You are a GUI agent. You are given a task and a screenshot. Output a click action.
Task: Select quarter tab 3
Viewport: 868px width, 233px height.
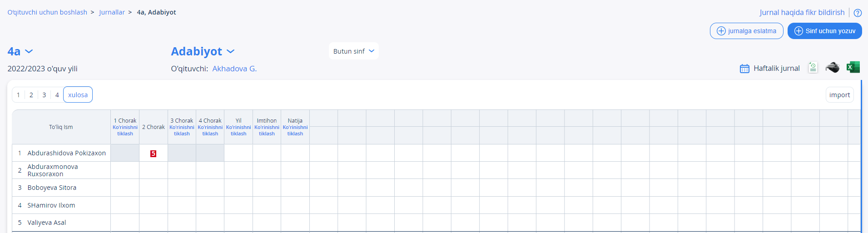pos(44,95)
